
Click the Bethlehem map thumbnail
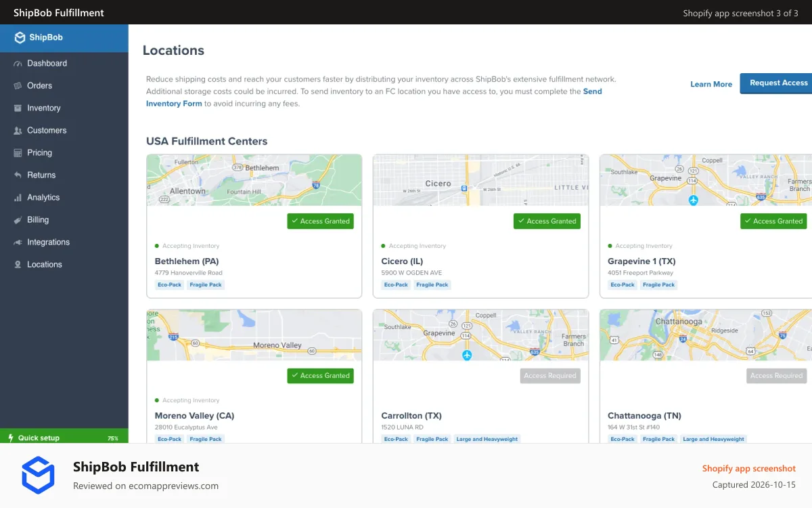[x=254, y=180]
